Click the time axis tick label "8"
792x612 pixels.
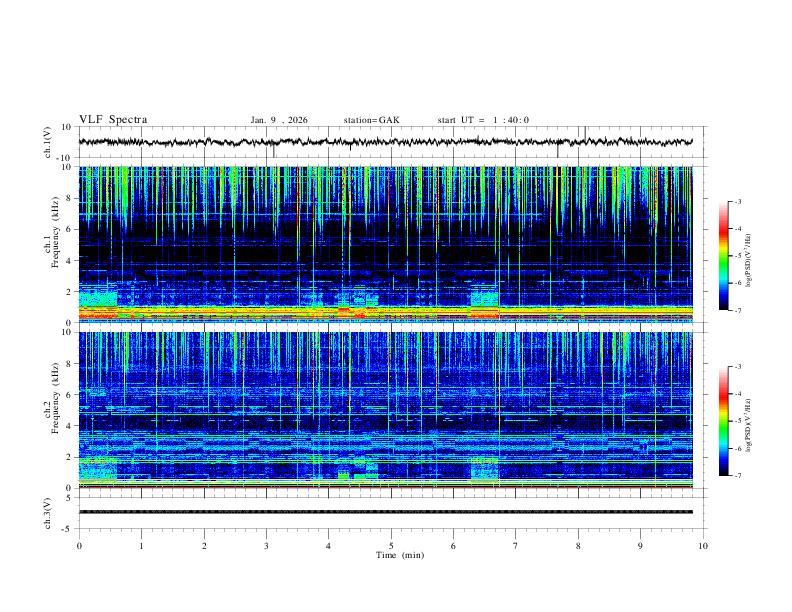578,546
